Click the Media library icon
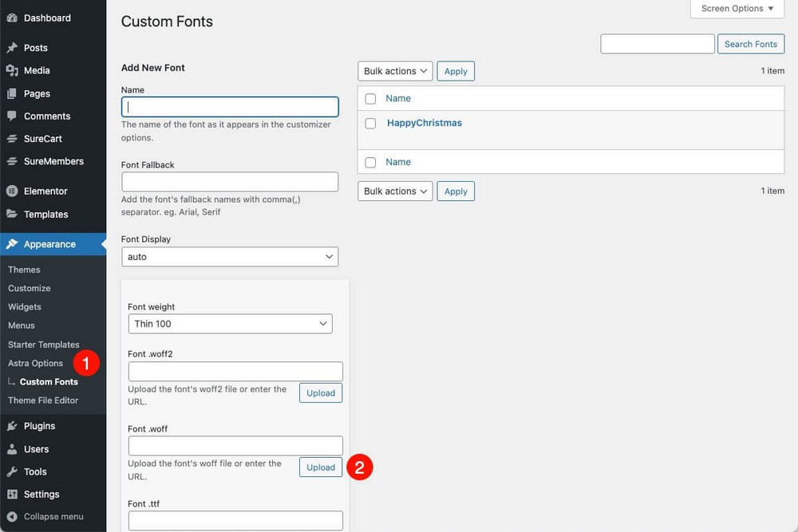 [x=12, y=71]
